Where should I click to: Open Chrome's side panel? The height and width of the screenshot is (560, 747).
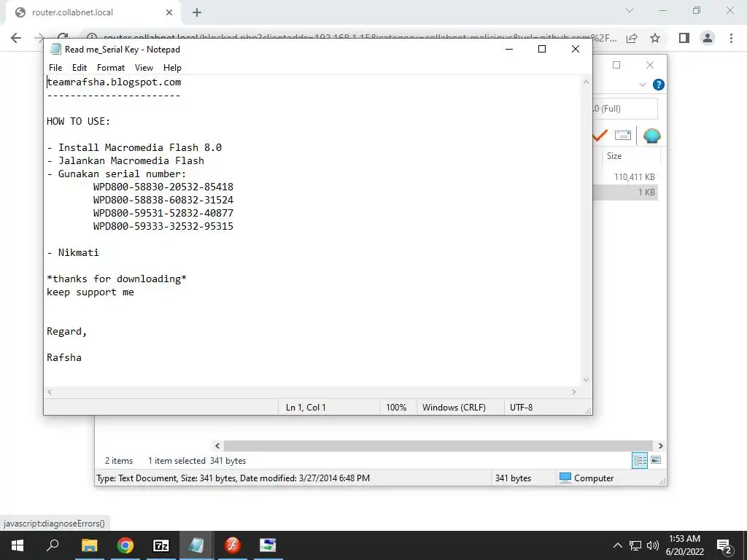coord(684,38)
